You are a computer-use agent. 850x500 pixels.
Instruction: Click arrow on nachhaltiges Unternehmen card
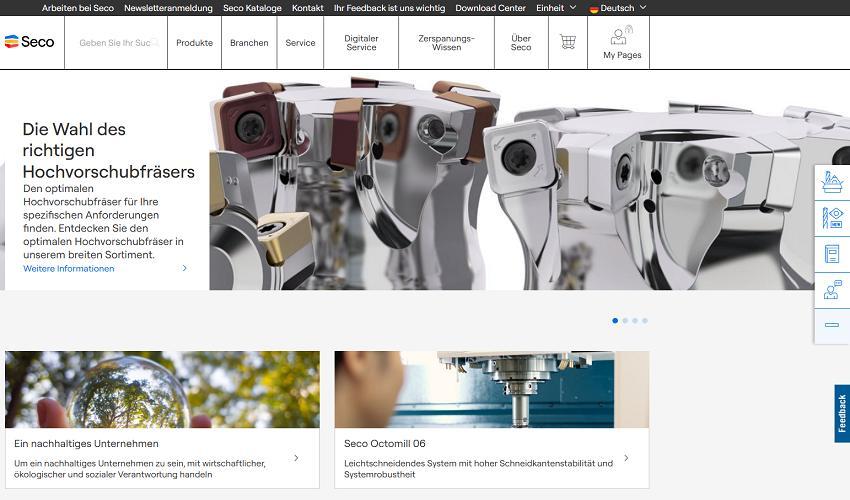[296, 458]
